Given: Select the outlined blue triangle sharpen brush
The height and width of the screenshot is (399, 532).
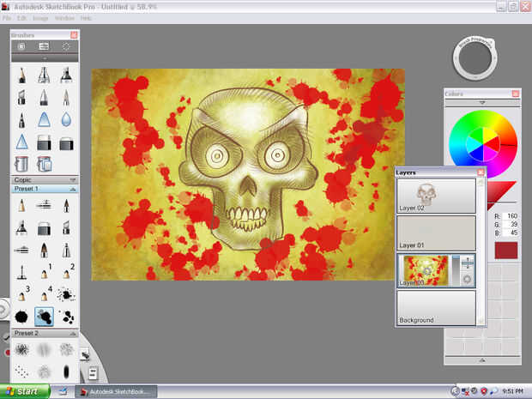Looking at the screenshot, I should coord(21,142).
